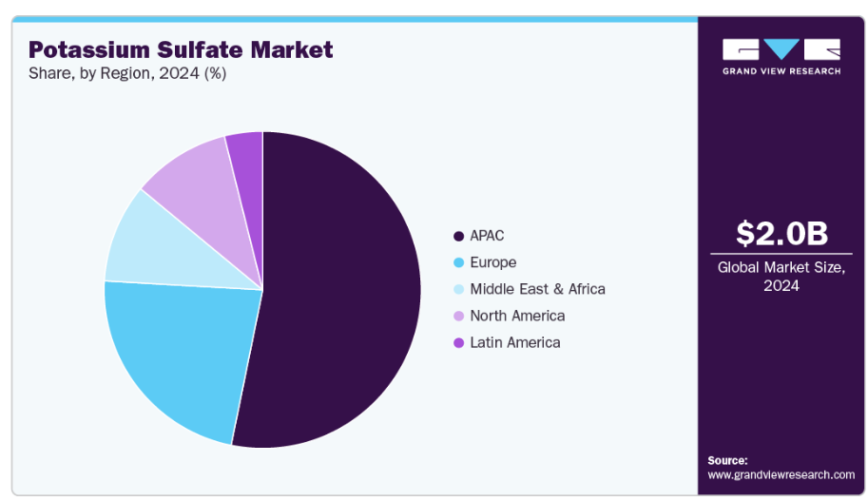Select the blue Europe pie slice
Image resolution: width=868 pixels, height=501 pixels.
(181, 352)
